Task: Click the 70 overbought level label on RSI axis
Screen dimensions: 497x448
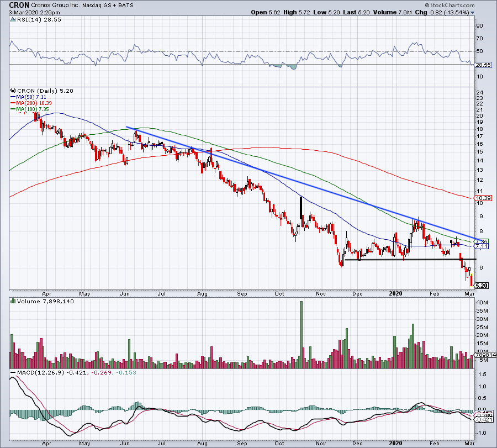Action: (x=479, y=39)
